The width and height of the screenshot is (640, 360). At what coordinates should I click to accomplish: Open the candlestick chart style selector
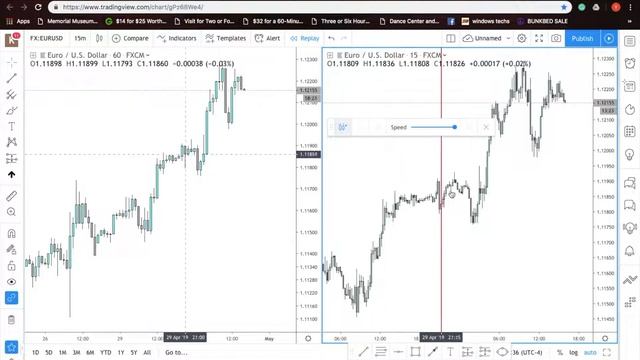point(99,38)
